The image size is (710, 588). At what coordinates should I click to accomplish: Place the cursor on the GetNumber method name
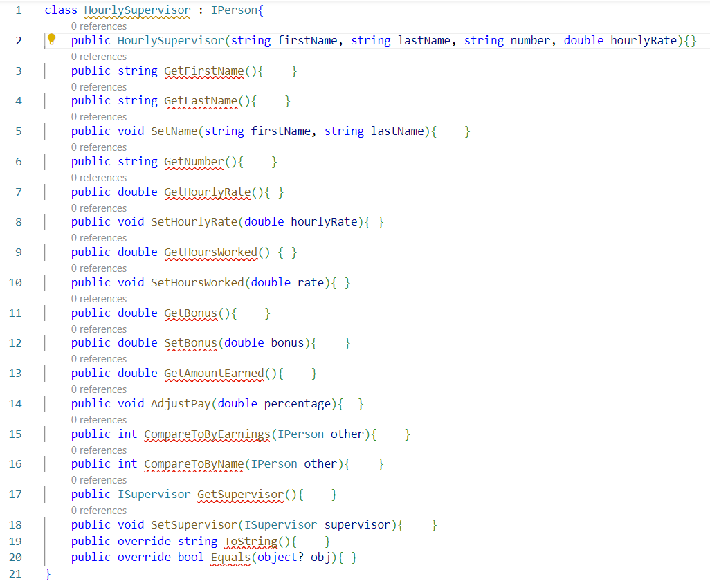(194, 162)
